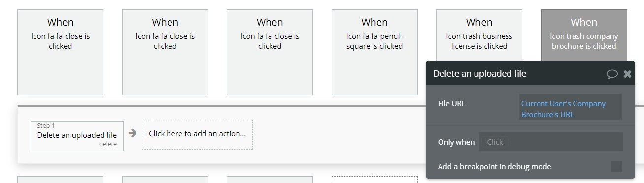Edit the Current User's Company Brochure's URL expression
The image size is (644, 183).
click(571, 109)
